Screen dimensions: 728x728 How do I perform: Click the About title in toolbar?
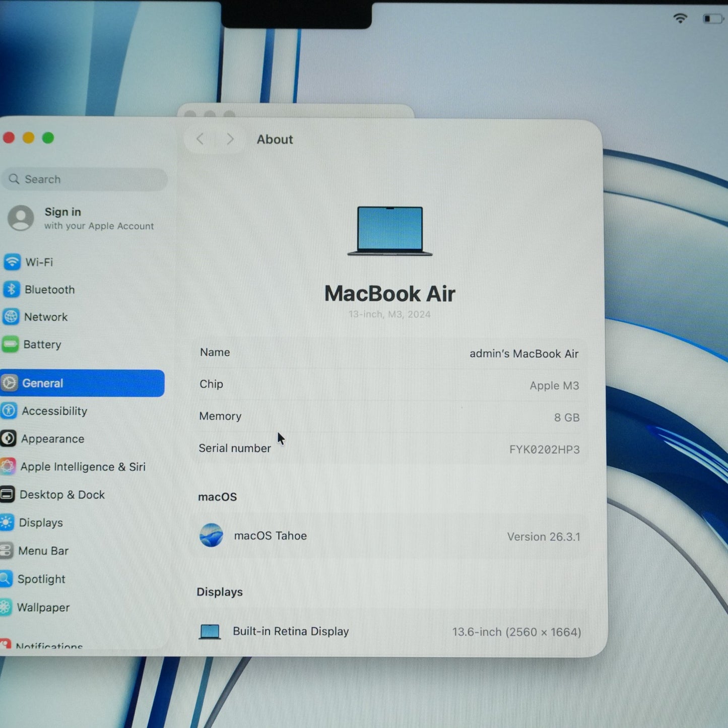pyautogui.click(x=275, y=140)
